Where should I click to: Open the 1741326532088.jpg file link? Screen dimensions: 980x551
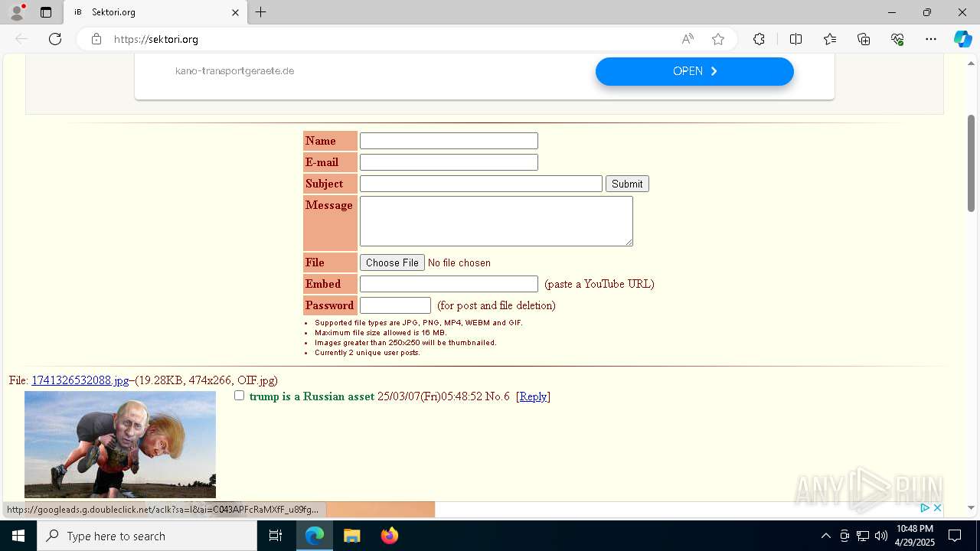pos(80,380)
